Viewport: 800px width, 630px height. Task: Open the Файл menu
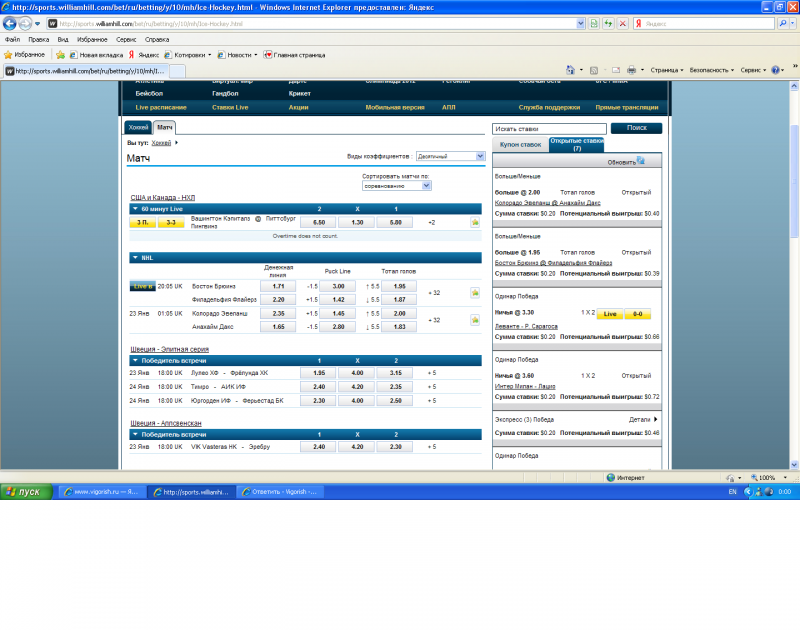pyautogui.click(x=12, y=39)
